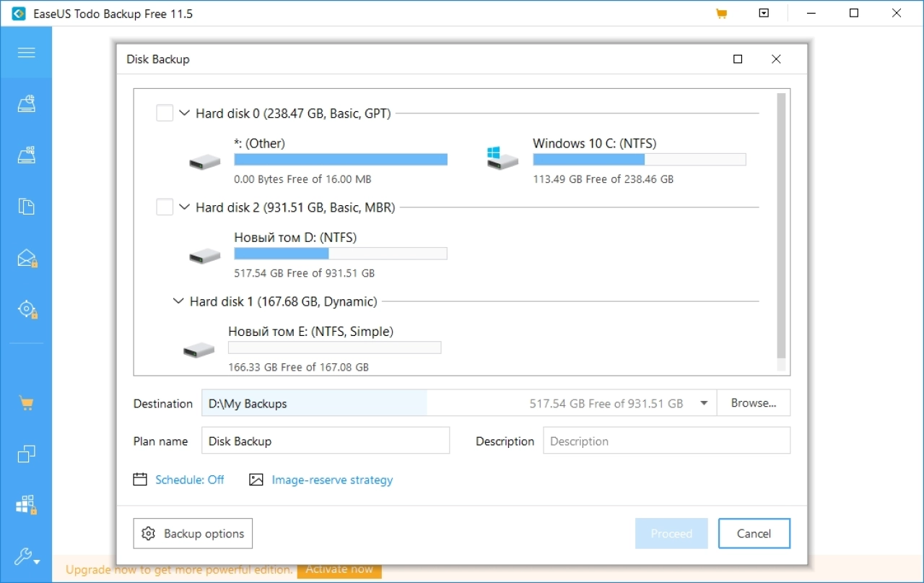The height and width of the screenshot is (583, 924).
Task: Click Destination path D:\My Backups field
Action: [x=458, y=403]
